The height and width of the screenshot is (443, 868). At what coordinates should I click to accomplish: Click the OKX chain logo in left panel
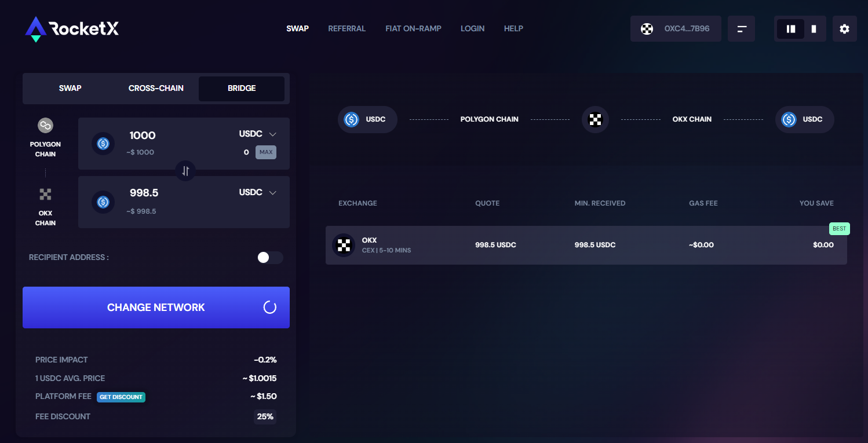point(45,195)
